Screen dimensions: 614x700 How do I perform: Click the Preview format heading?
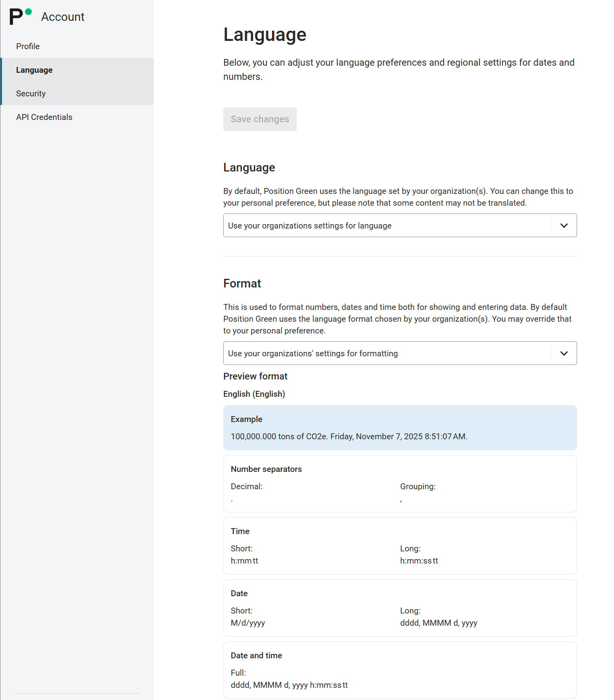255,376
